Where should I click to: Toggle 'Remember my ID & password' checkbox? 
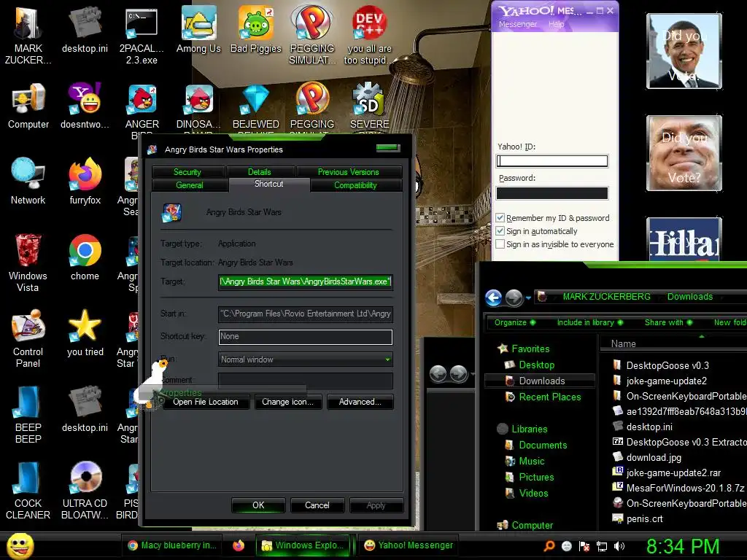click(500, 217)
